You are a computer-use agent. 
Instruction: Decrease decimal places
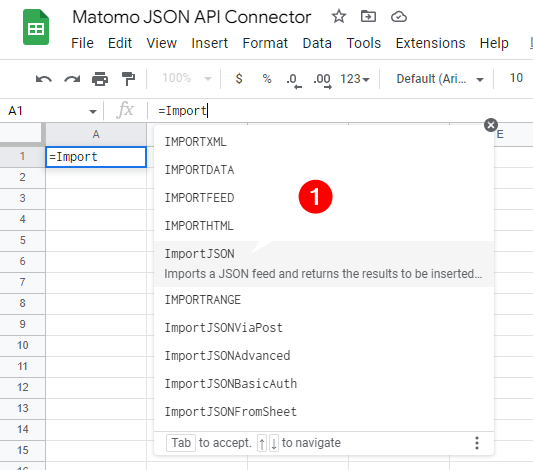pyautogui.click(x=294, y=81)
